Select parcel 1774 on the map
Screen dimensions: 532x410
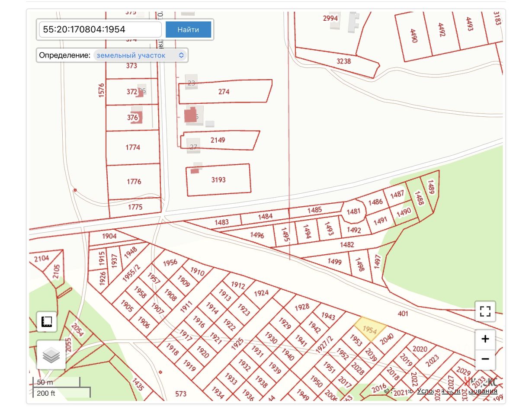(x=133, y=147)
